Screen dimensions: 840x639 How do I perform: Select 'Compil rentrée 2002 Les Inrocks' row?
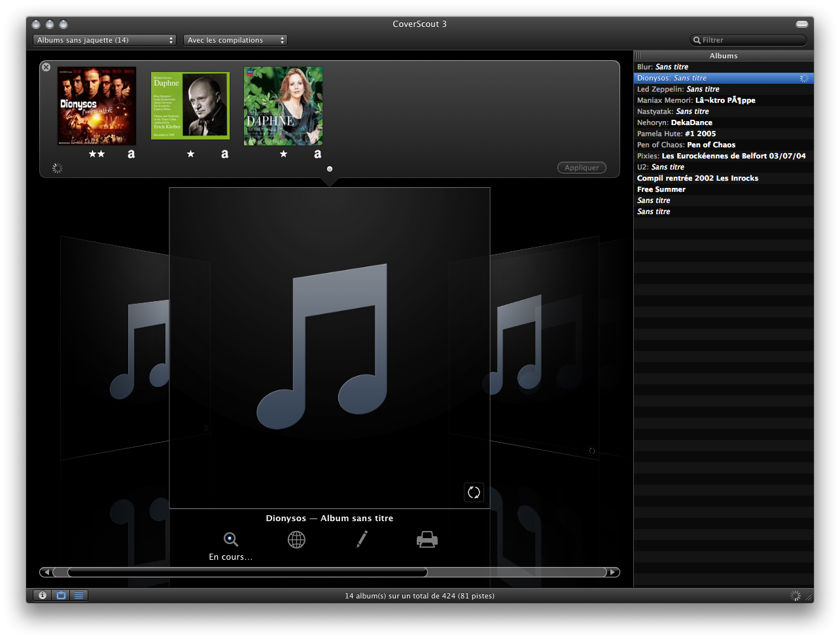(724, 178)
